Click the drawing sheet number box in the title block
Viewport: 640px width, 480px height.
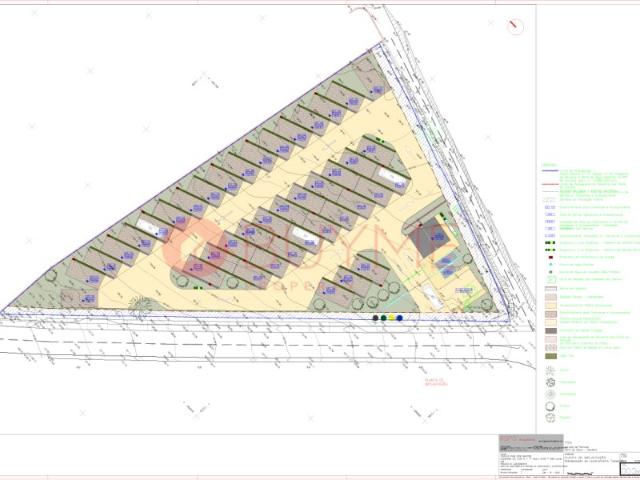coord(629,469)
